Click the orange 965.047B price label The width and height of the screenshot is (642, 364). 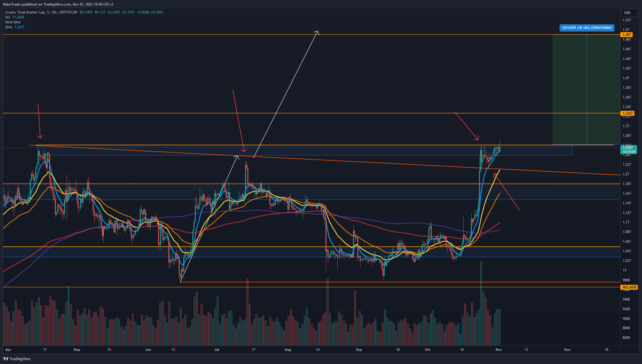[x=629, y=287]
